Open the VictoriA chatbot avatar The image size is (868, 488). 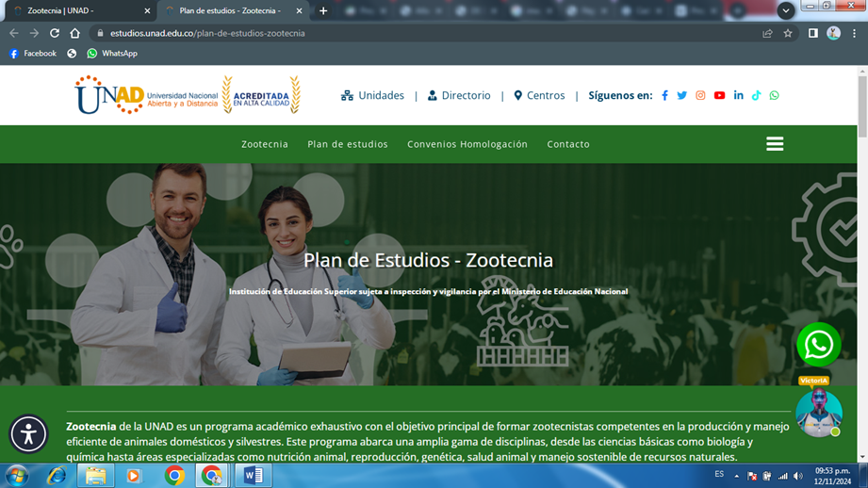click(x=818, y=413)
